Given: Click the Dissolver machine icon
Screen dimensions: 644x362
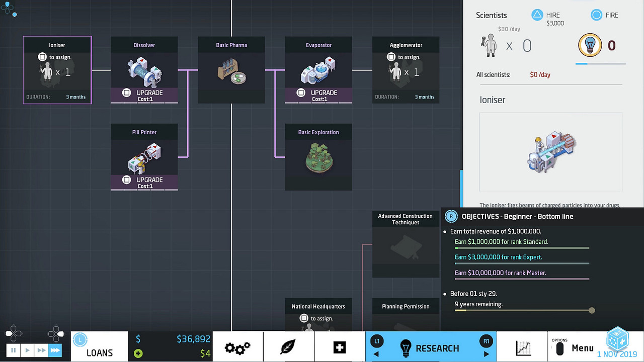Looking at the screenshot, I should point(144,71).
